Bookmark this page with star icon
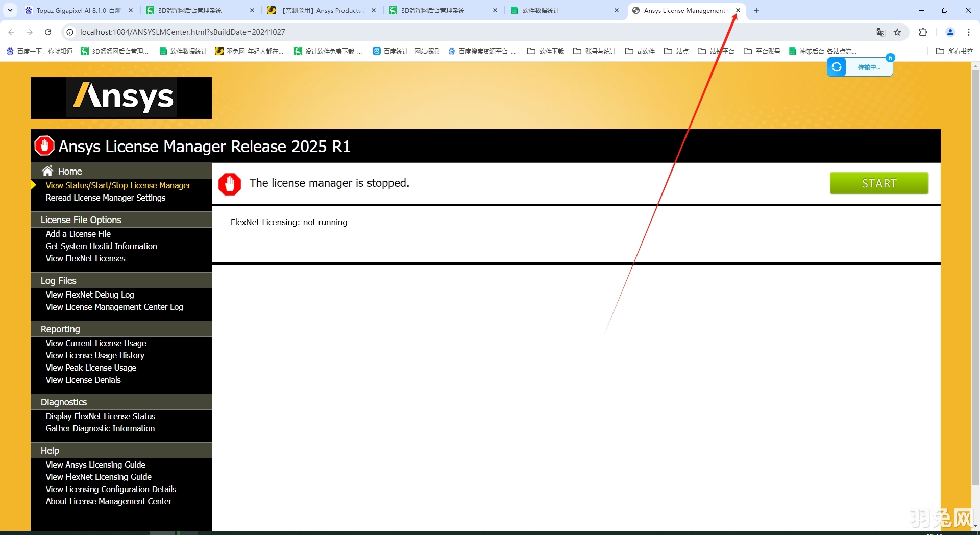 [x=897, y=32]
